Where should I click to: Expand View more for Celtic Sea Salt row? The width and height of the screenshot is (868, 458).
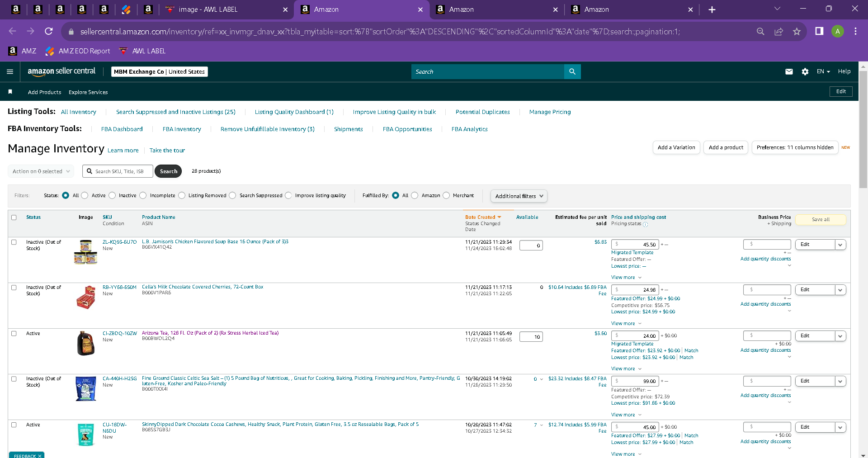tap(626, 415)
